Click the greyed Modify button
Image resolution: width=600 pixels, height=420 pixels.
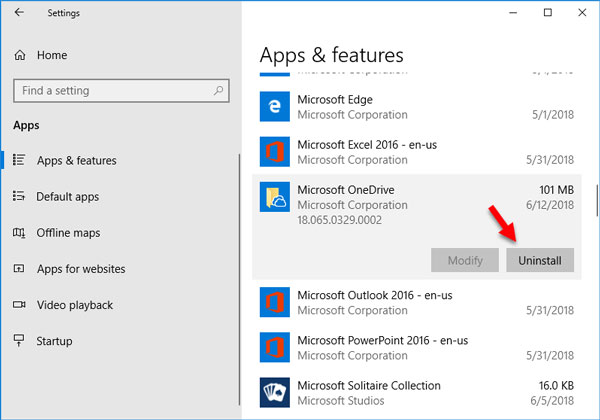tap(465, 260)
